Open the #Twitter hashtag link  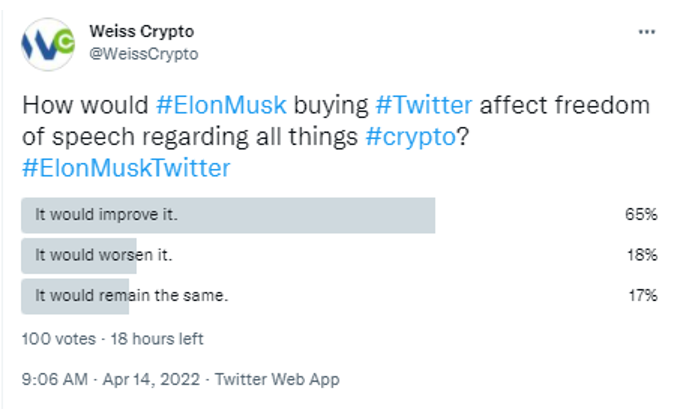click(x=424, y=105)
